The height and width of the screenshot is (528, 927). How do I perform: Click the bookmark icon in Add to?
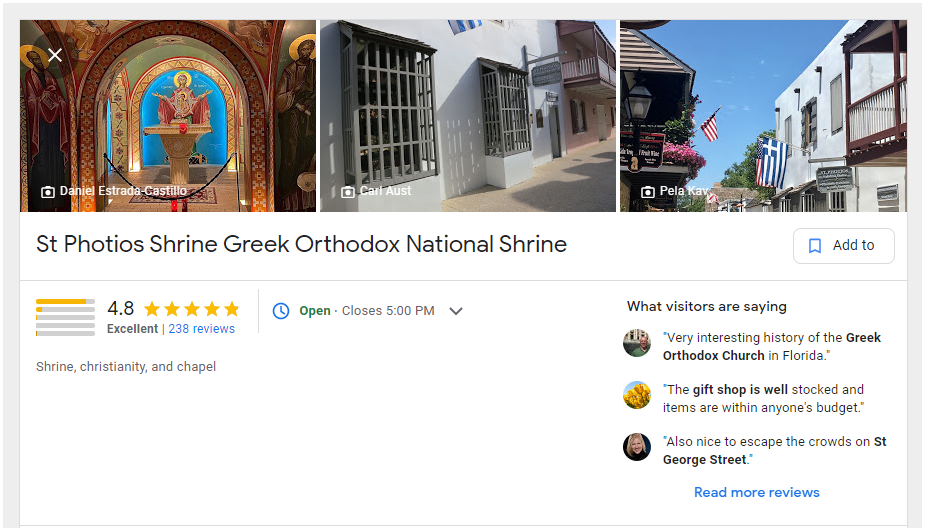click(815, 246)
